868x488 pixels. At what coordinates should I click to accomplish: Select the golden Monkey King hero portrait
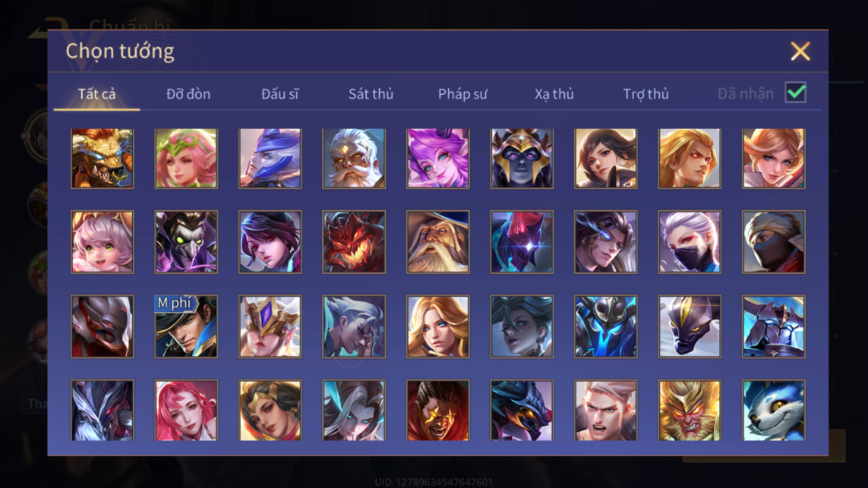point(690,411)
